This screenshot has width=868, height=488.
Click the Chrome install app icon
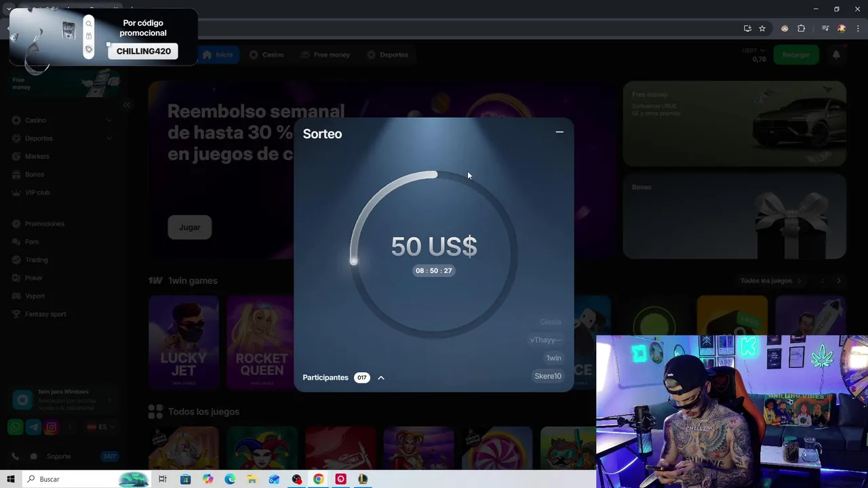[x=747, y=28]
